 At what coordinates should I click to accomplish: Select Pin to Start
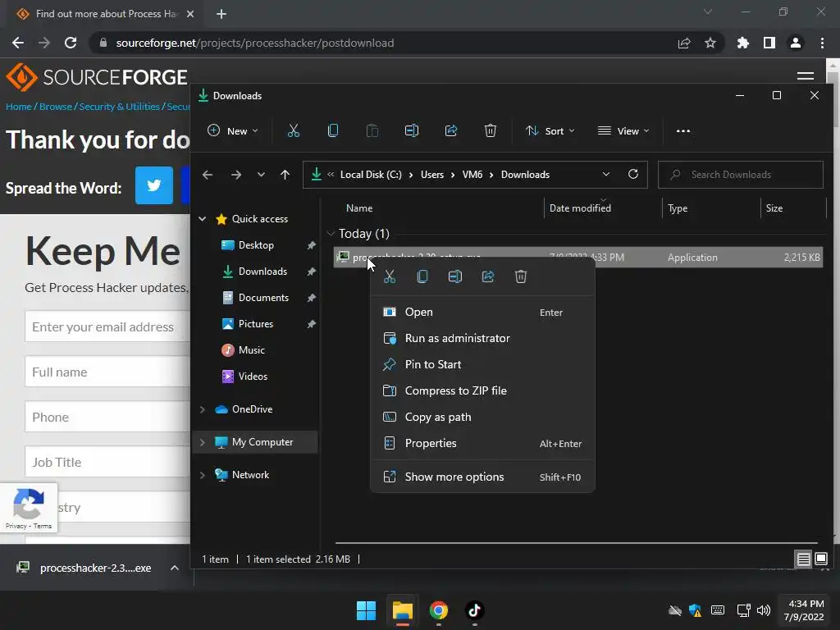[482, 364]
